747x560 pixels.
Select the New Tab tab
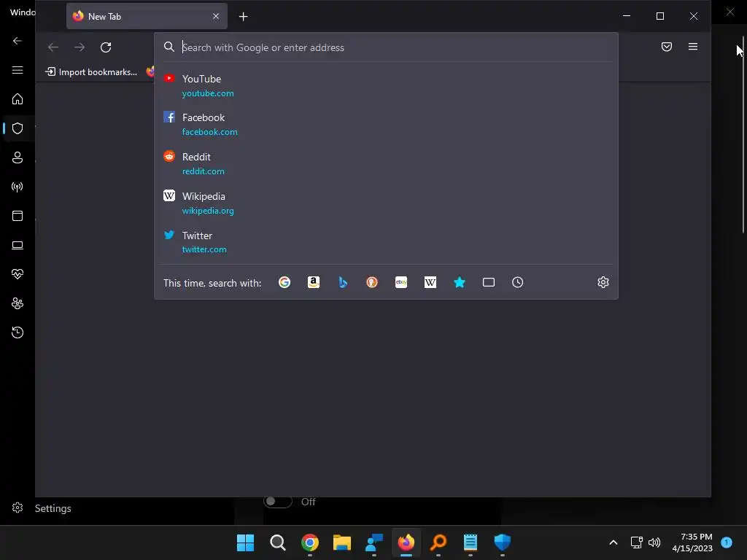click(147, 16)
